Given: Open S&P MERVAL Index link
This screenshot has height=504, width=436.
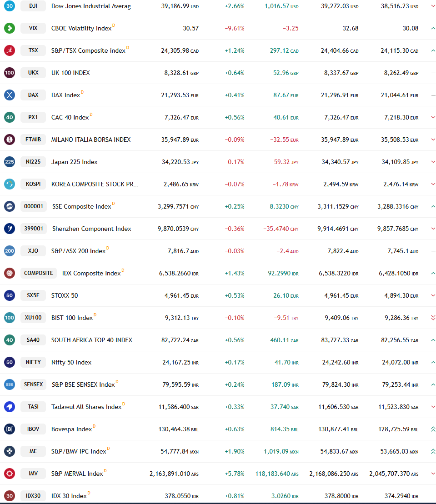Looking at the screenshot, I should tap(77, 474).
